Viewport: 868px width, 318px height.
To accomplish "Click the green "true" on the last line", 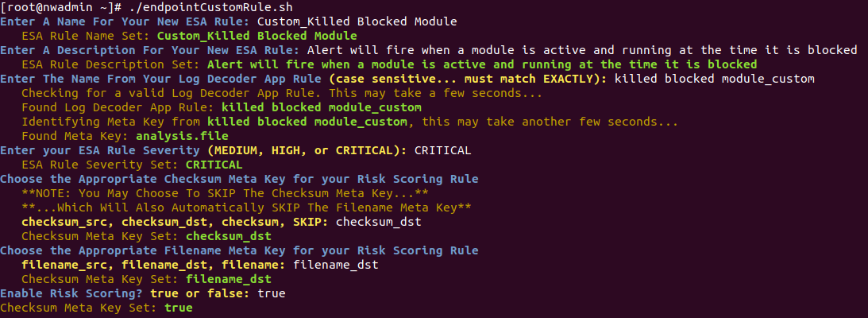I will (x=178, y=308).
